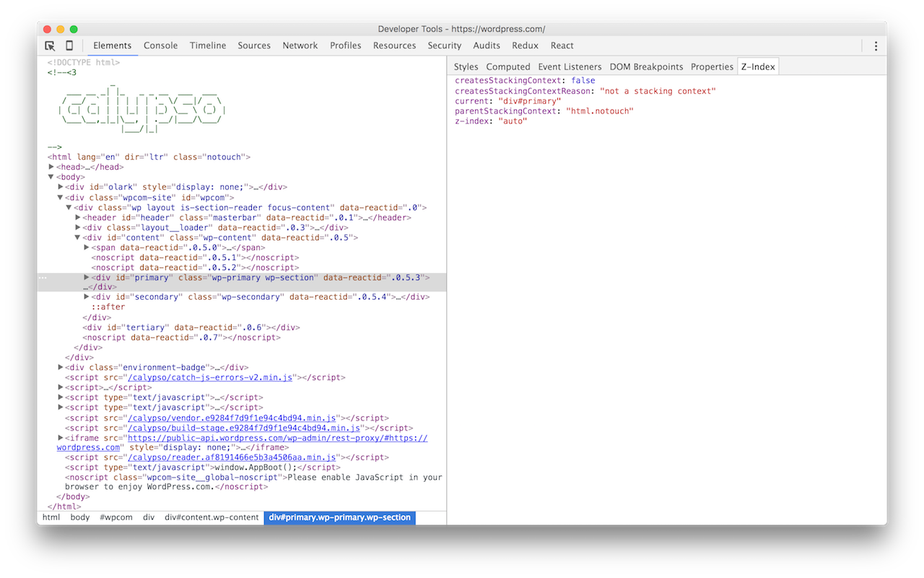Open the DevTools three-dot customize menu

coord(876,46)
